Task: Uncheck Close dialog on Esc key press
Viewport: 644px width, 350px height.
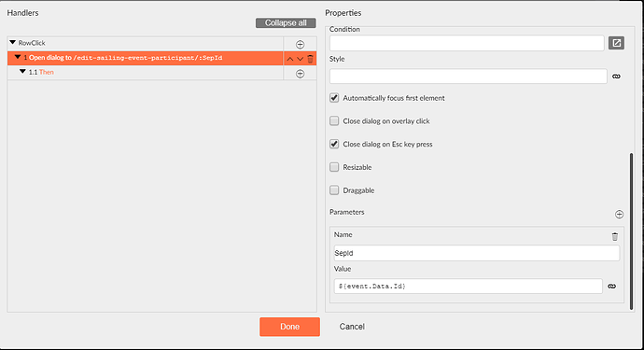Action: [334, 144]
